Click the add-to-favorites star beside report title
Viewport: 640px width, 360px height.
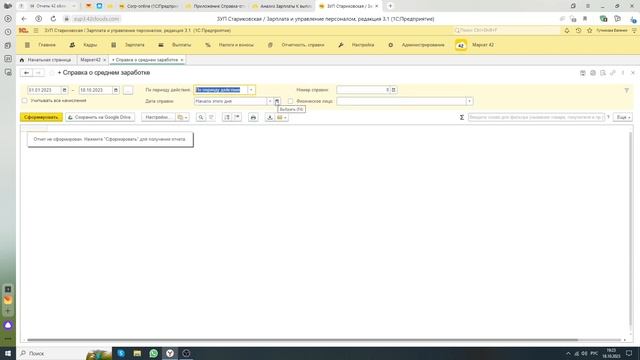pyautogui.click(x=51, y=73)
